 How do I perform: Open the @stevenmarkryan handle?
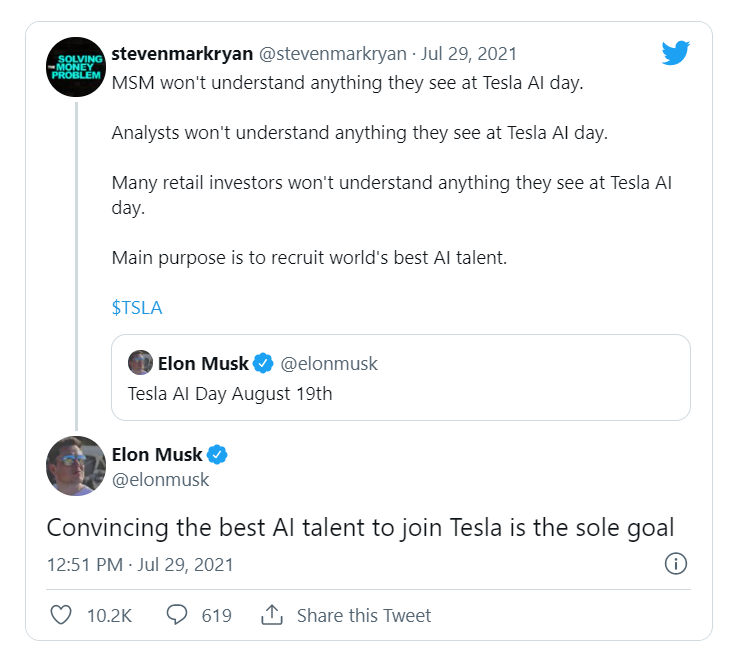click(x=333, y=54)
